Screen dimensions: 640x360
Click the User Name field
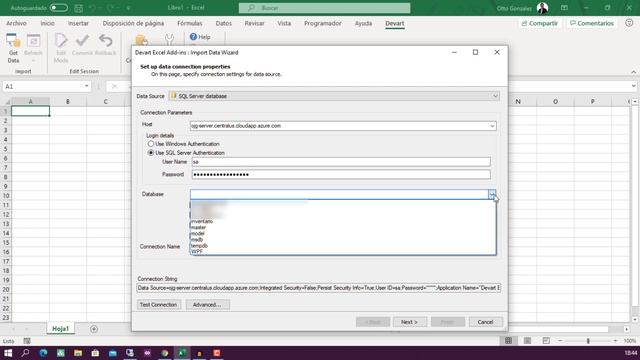pyautogui.click(x=341, y=162)
